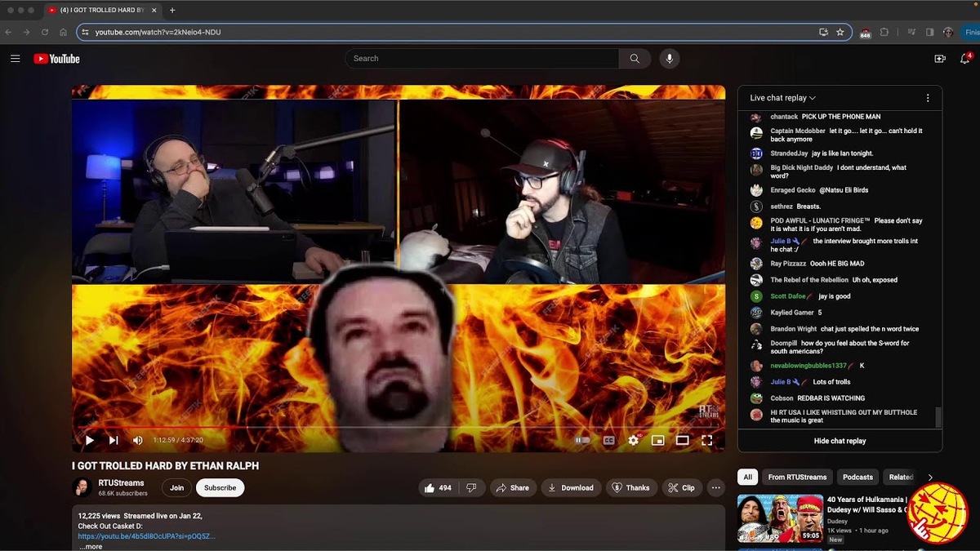This screenshot has width=980, height=551.
Task: Send a Thanks to the creator
Action: pos(631,487)
